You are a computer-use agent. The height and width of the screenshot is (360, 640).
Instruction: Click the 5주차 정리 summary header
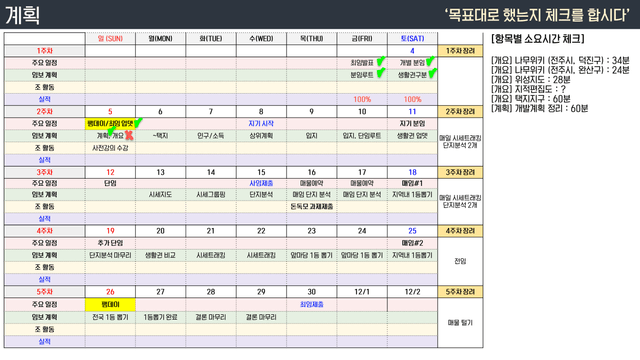click(460, 292)
